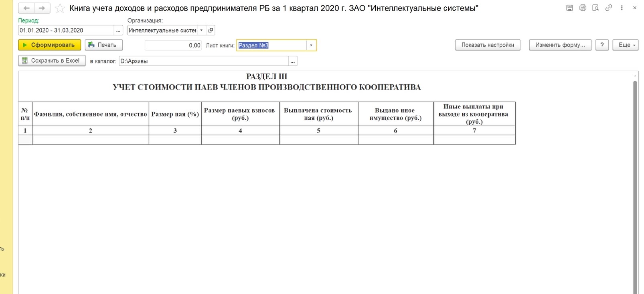Image resolution: width=644 pixels, height=294 pixels.
Task: Click the Сформировать button
Action: (49, 45)
